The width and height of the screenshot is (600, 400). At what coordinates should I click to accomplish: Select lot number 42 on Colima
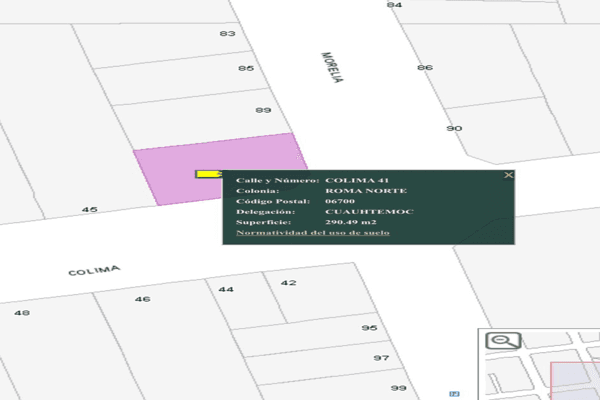click(288, 282)
